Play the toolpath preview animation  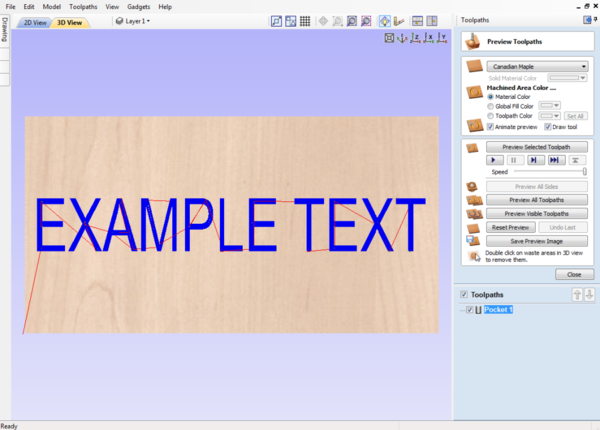tap(494, 160)
